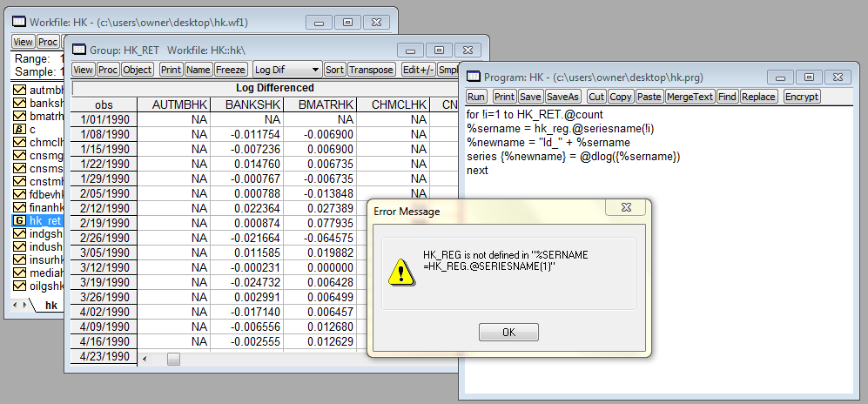Screen dimensions: 868x404
Task: Select the bmatrhk series icon in workfile
Action: coord(20,116)
